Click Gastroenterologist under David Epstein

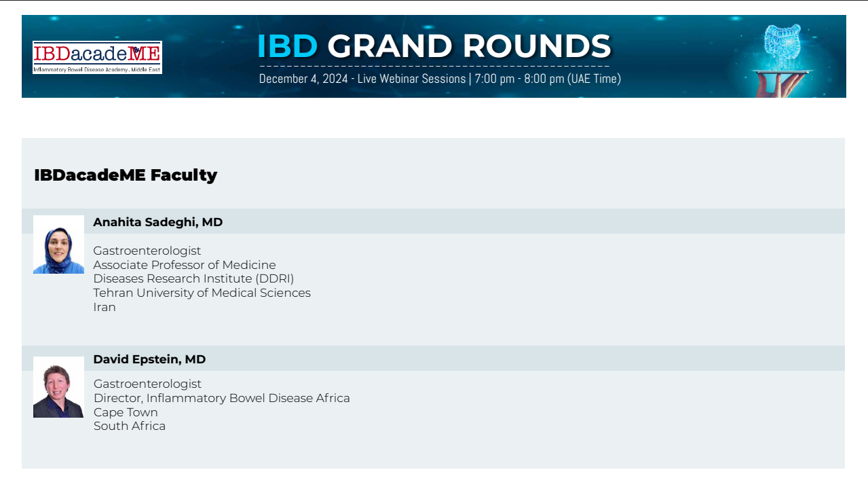[x=147, y=384]
